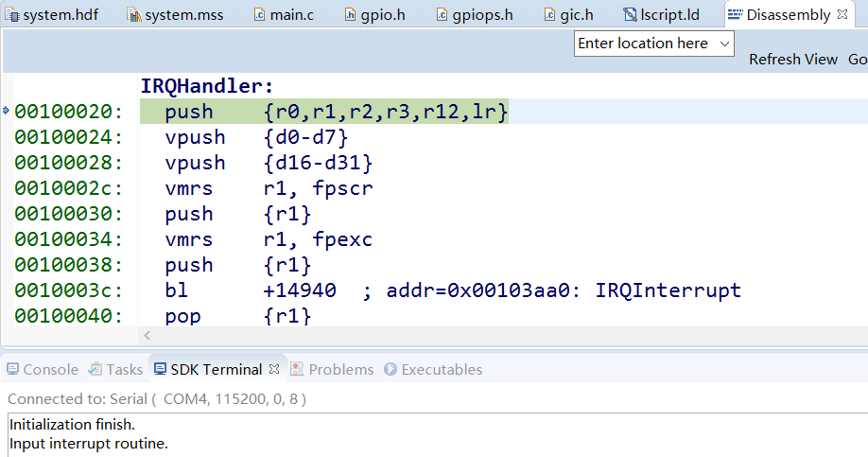Click the gpio.h header file icon
The width and height of the screenshot is (868, 457).
coord(350,14)
